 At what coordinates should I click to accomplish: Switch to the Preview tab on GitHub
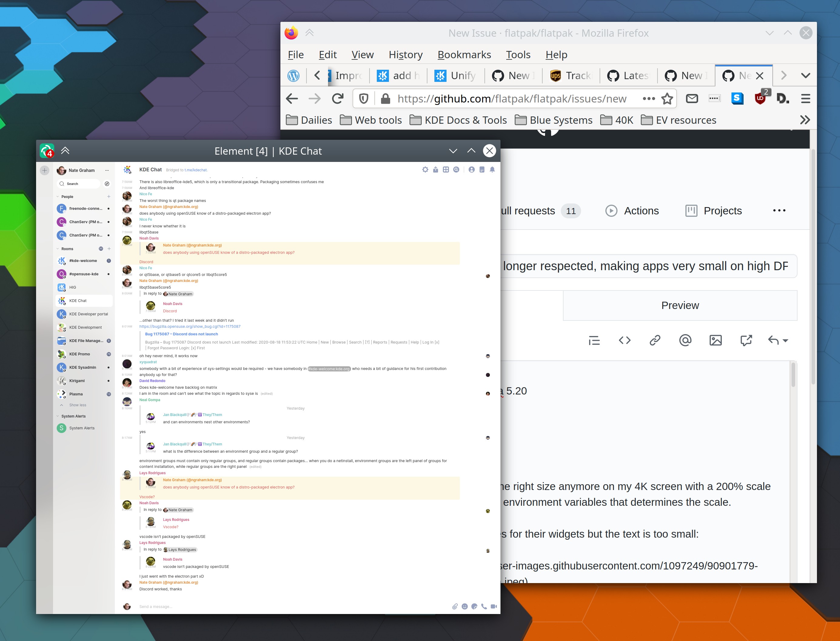click(x=680, y=305)
